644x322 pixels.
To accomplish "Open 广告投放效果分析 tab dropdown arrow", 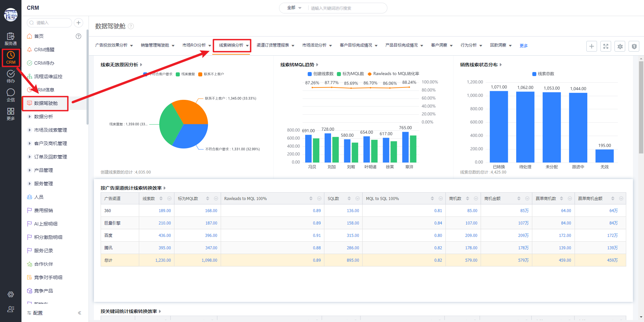I will point(131,46).
